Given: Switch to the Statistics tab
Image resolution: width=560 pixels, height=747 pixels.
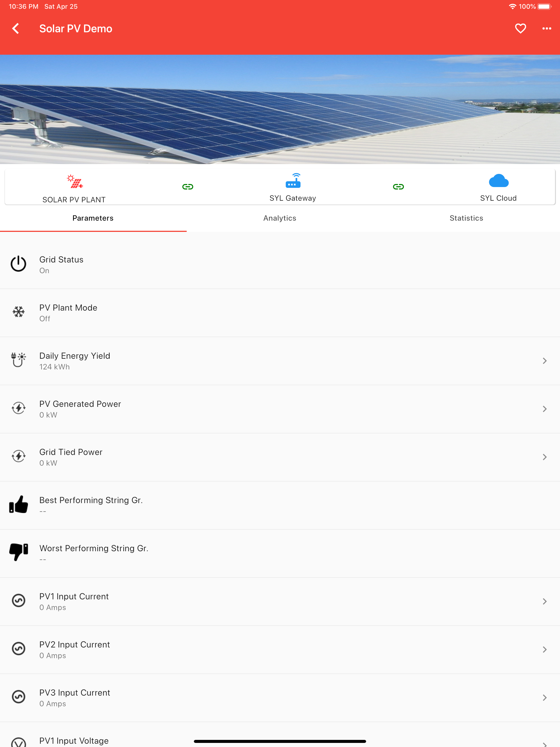Looking at the screenshot, I should click(x=466, y=218).
